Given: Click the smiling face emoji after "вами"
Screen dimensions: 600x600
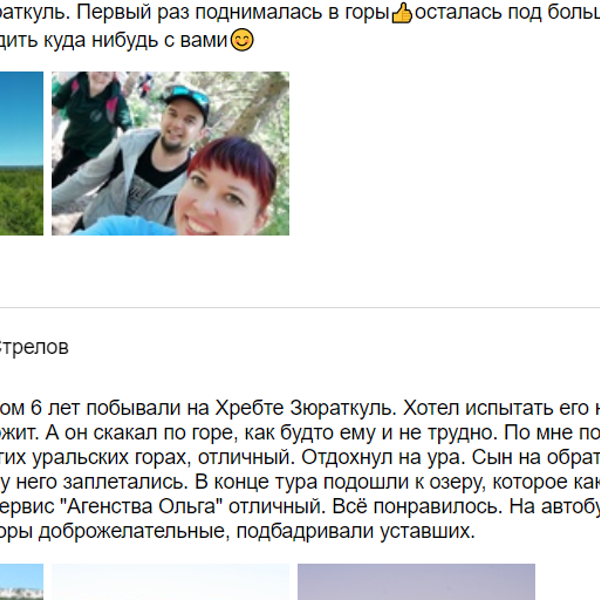Looking at the screenshot, I should click(x=241, y=42).
